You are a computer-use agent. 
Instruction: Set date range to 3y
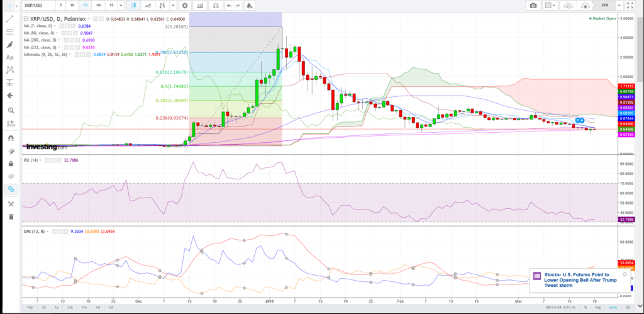(43, 308)
